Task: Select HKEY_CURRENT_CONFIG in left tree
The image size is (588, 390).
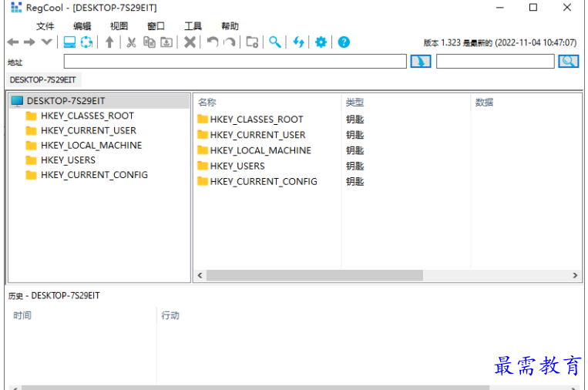Action: [95, 175]
